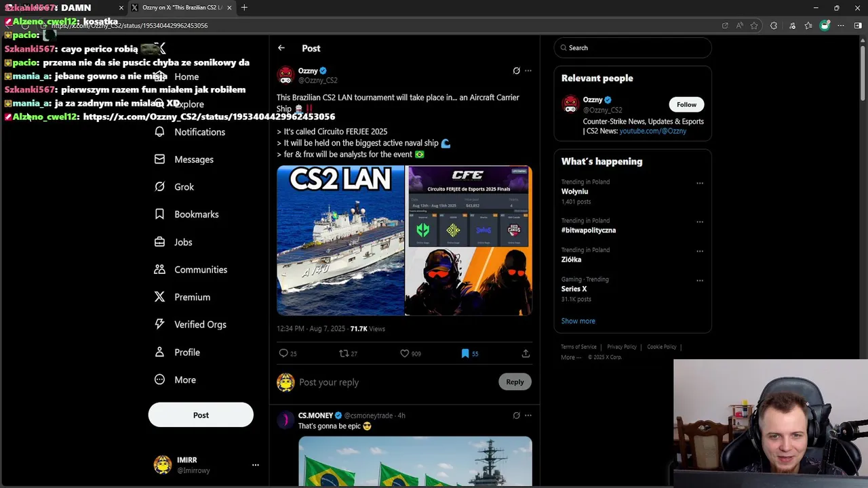This screenshot has width=868, height=488.
Task: Close the first browser tab
Action: [121, 7]
